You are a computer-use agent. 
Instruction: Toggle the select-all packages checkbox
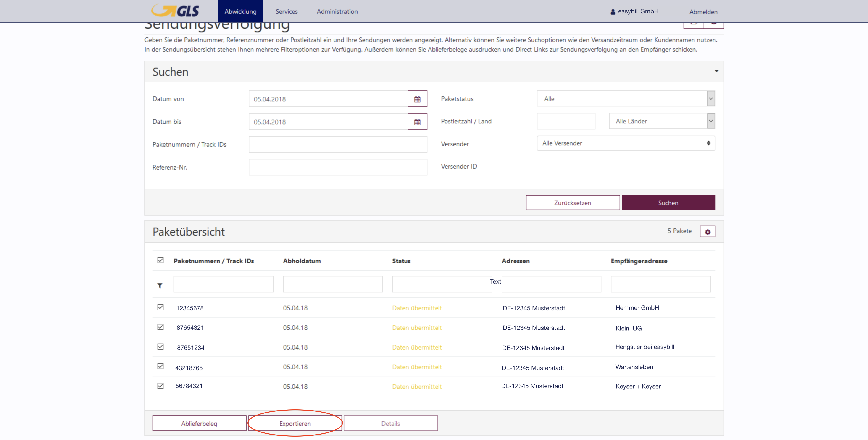(x=160, y=260)
